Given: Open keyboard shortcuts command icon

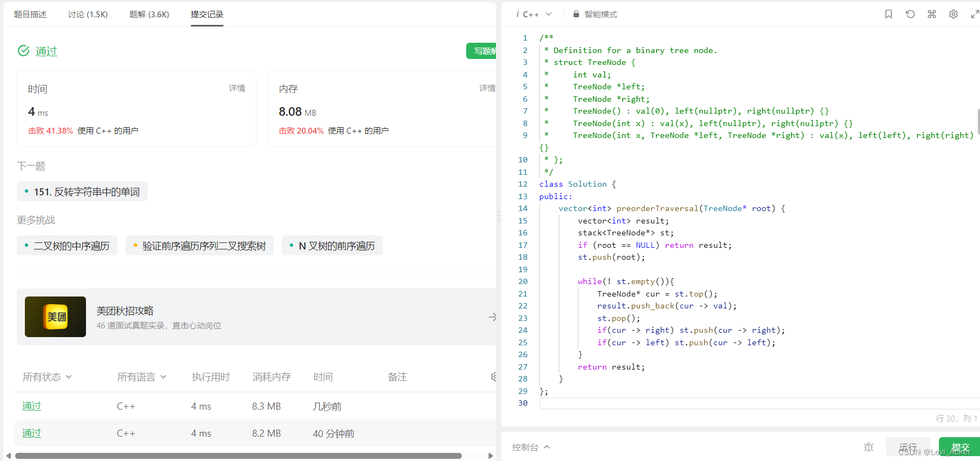Looking at the screenshot, I should 932,14.
